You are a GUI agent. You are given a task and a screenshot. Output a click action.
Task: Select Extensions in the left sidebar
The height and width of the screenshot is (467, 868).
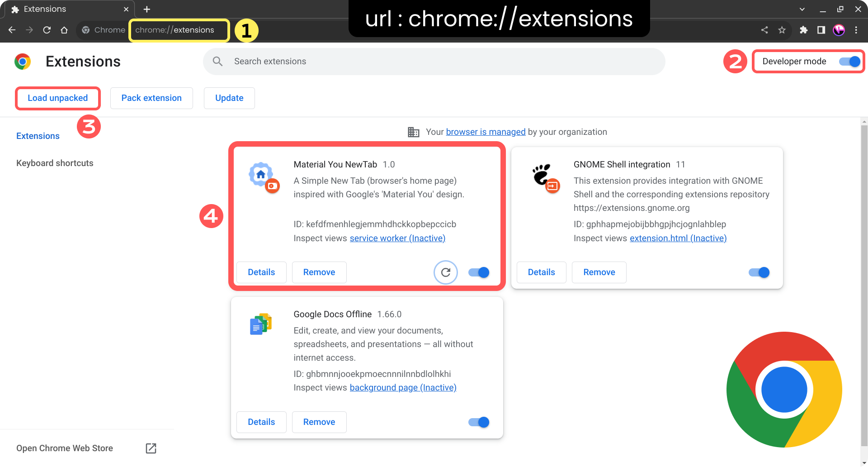click(x=38, y=136)
